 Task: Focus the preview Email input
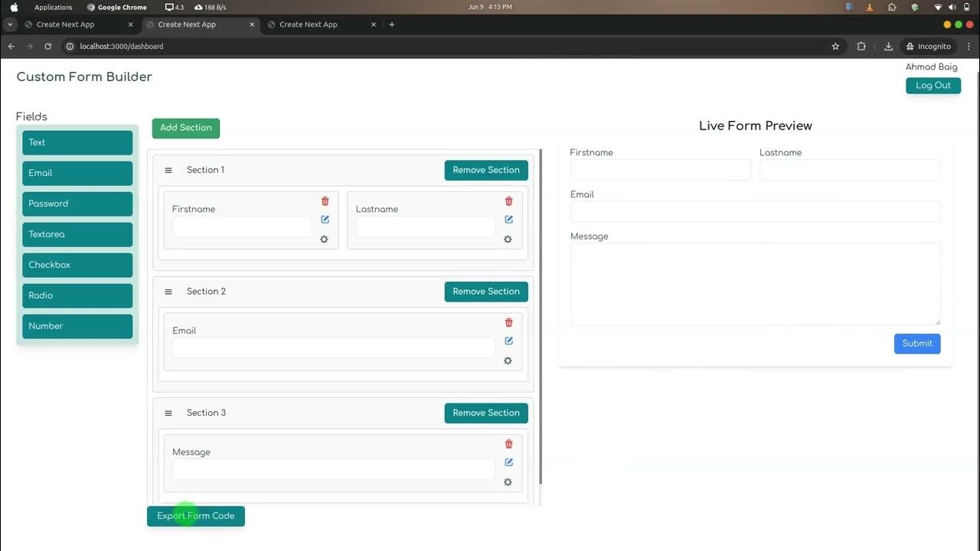[756, 212]
